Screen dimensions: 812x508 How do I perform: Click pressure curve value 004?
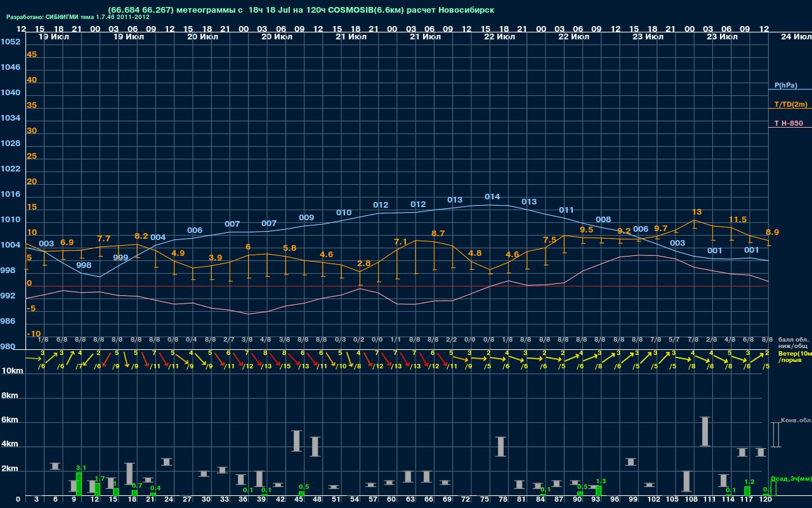pos(158,237)
